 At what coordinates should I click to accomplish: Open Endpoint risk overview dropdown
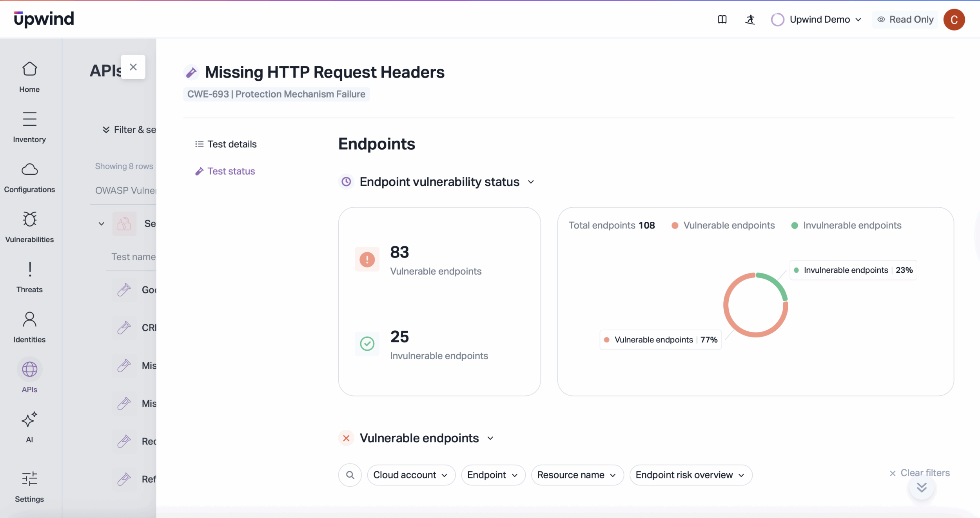pyautogui.click(x=690, y=475)
